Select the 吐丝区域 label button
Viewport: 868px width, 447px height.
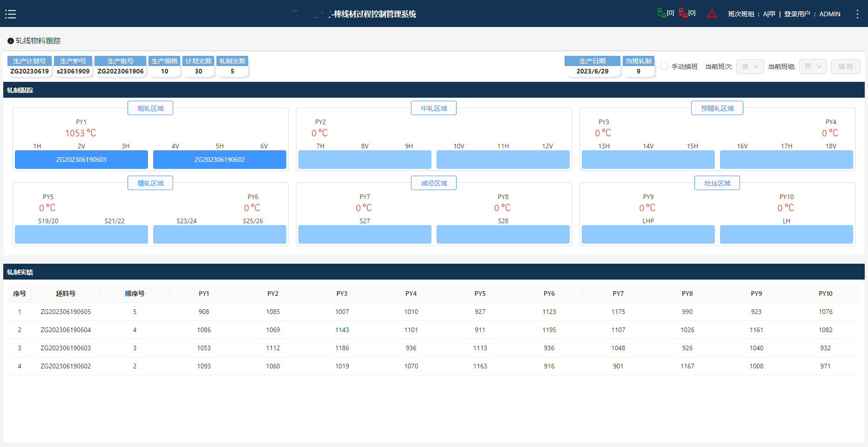[x=717, y=183]
